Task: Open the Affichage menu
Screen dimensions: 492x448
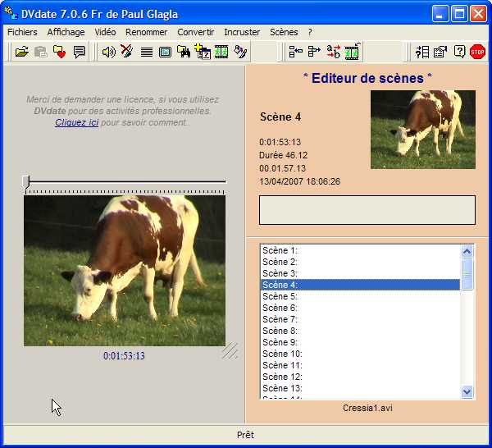Action: click(66, 32)
